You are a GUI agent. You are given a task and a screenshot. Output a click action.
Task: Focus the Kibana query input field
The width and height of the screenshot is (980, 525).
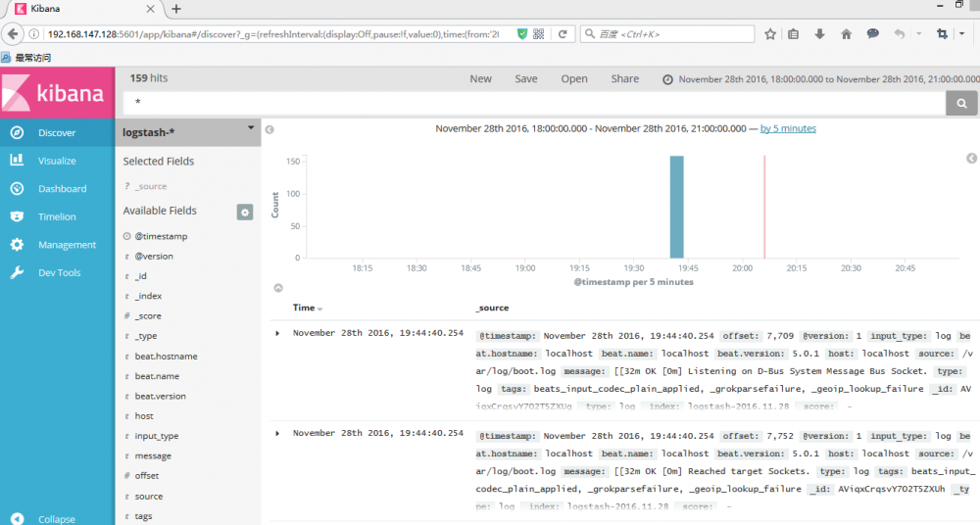click(x=534, y=103)
